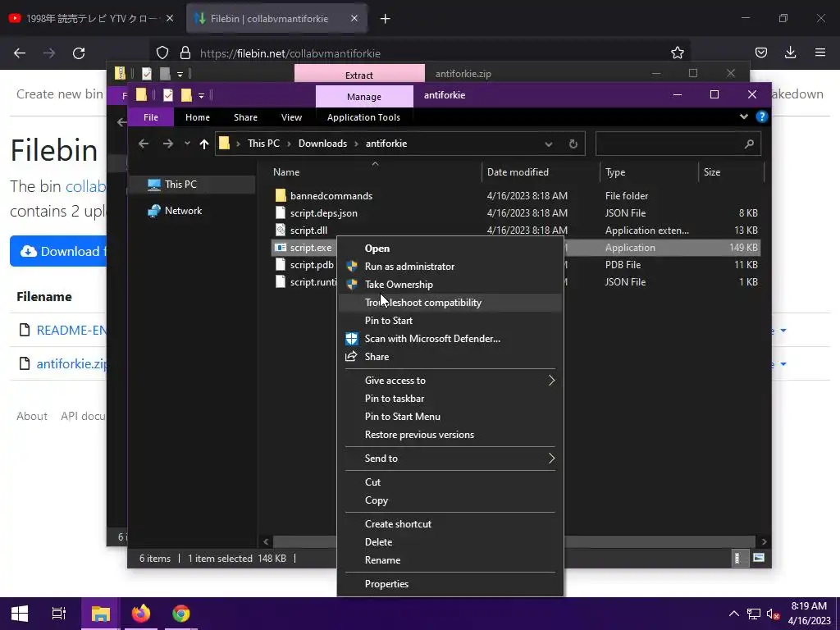Go back in antiforkie Explorer window
The height and width of the screenshot is (630, 840).
click(x=143, y=144)
